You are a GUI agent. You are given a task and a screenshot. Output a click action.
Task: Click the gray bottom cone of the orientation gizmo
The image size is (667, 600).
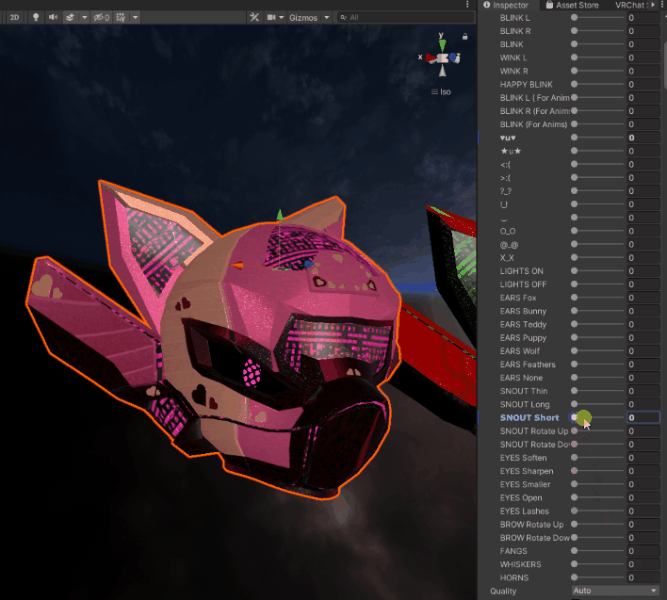pos(442,71)
